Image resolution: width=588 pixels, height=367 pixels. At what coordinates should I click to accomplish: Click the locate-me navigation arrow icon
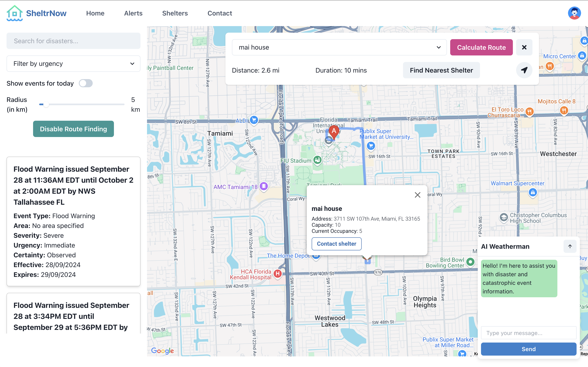[524, 70]
